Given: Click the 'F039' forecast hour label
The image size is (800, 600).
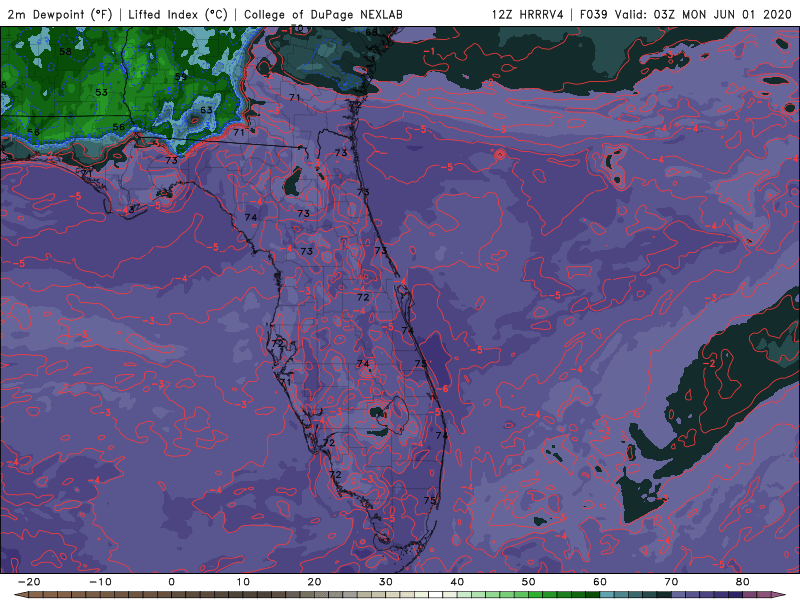Looking at the screenshot, I should click(593, 14).
